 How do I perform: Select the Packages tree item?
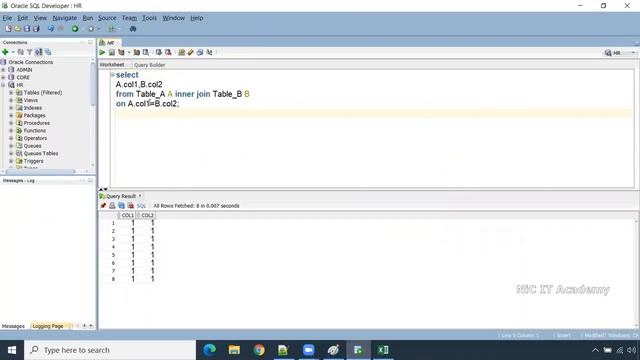click(x=34, y=116)
